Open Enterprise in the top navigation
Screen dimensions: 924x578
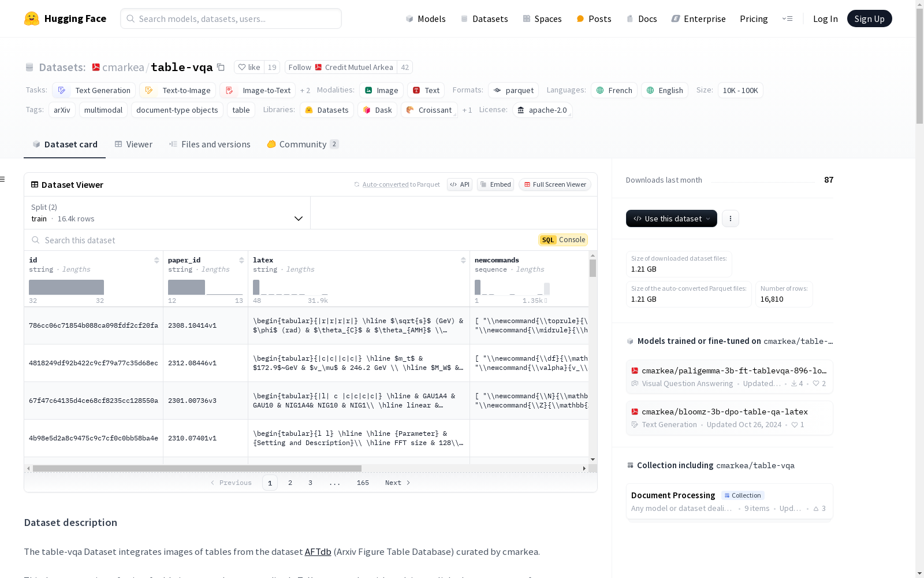click(x=698, y=18)
